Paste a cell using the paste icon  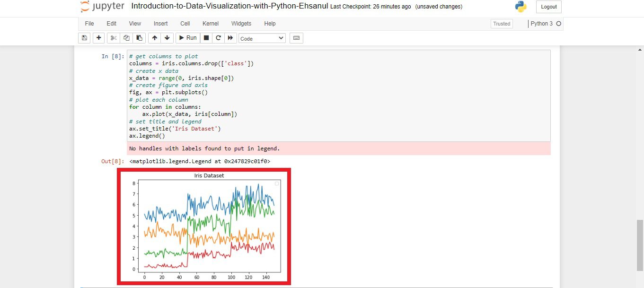[139, 38]
